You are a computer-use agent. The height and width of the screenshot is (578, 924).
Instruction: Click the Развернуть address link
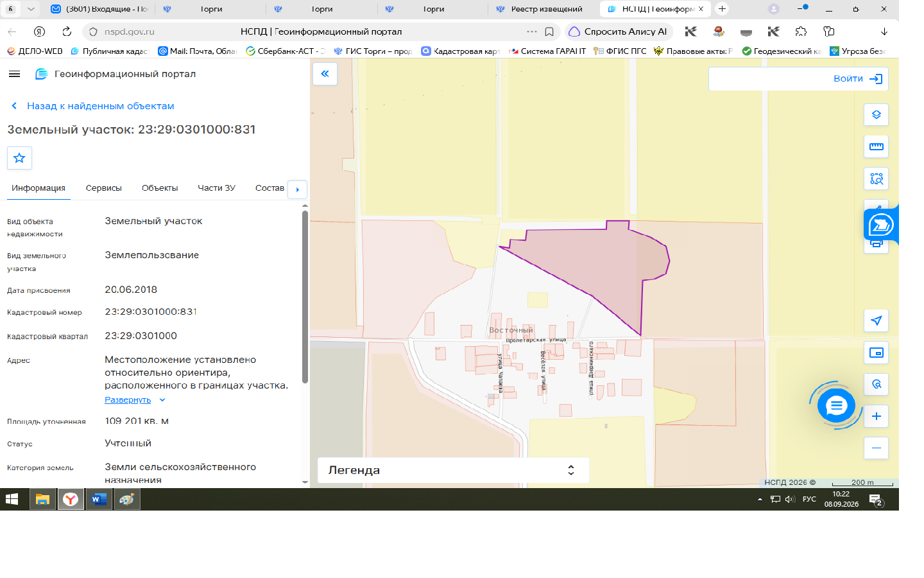tap(128, 400)
